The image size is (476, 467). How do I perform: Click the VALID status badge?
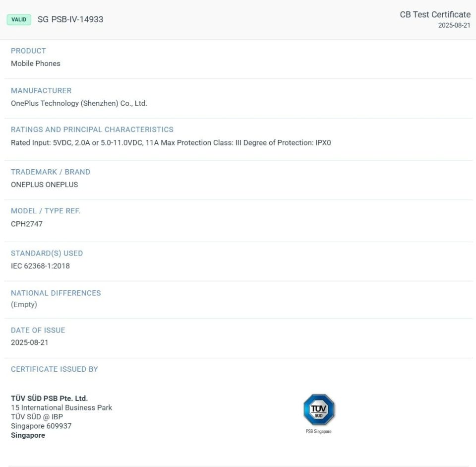[18, 19]
